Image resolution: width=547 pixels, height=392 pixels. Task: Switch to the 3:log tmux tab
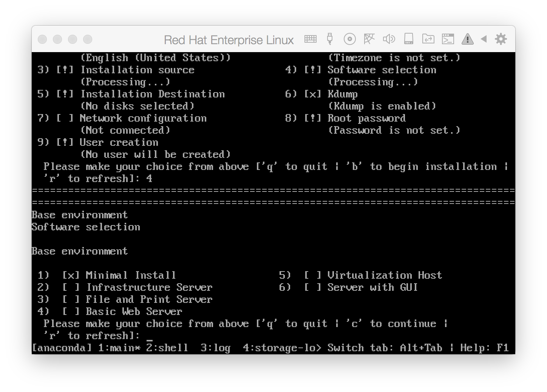tap(215, 348)
